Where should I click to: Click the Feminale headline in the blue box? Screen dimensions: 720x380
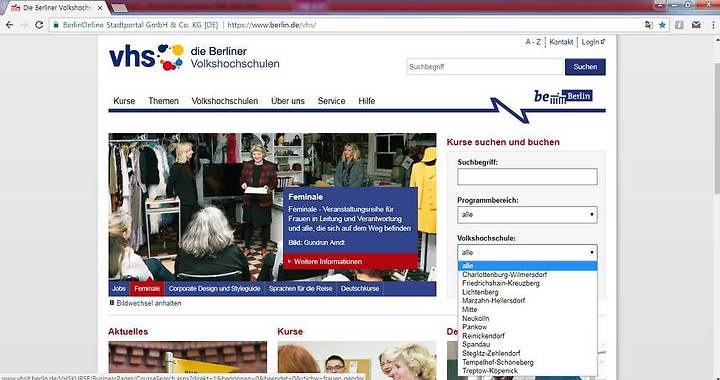point(306,197)
